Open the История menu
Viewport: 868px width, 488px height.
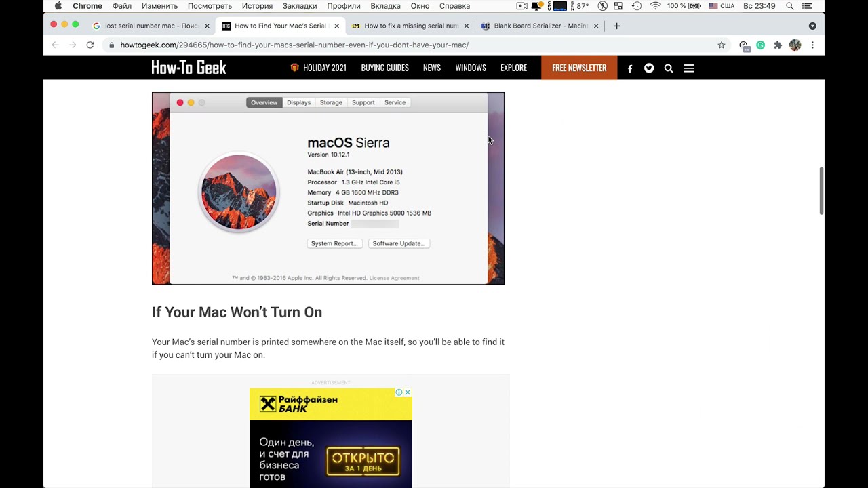pyautogui.click(x=257, y=6)
